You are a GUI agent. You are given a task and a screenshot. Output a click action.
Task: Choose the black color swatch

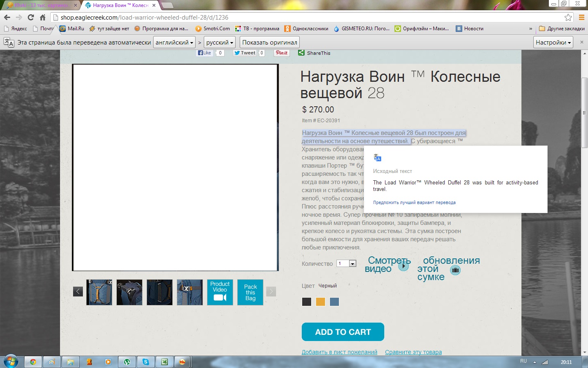pos(307,302)
